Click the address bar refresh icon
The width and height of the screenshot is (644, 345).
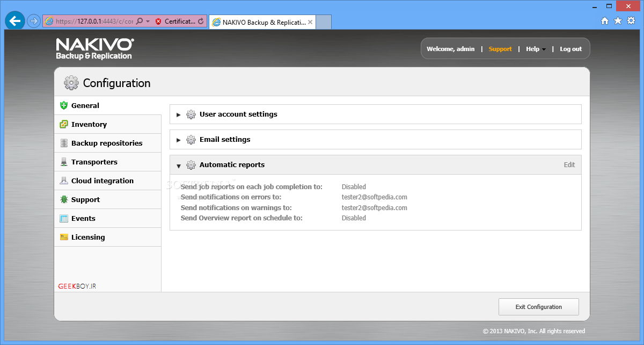coord(201,21)
